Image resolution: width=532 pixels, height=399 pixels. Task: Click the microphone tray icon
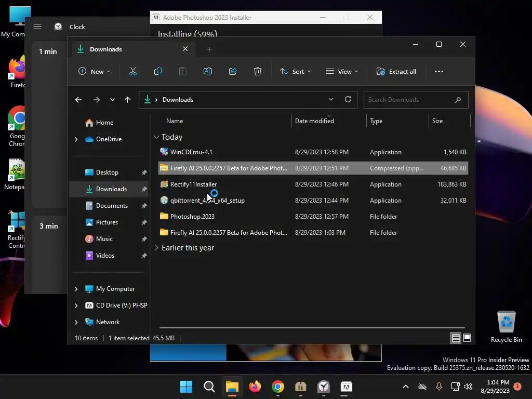coord(438,387)
